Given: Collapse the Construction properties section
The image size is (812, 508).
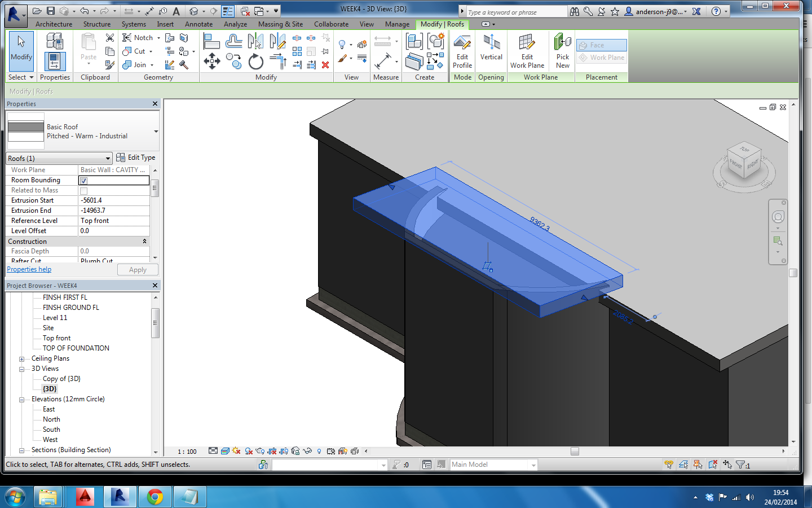Looking at the screenshot, I should coord(144,242).
